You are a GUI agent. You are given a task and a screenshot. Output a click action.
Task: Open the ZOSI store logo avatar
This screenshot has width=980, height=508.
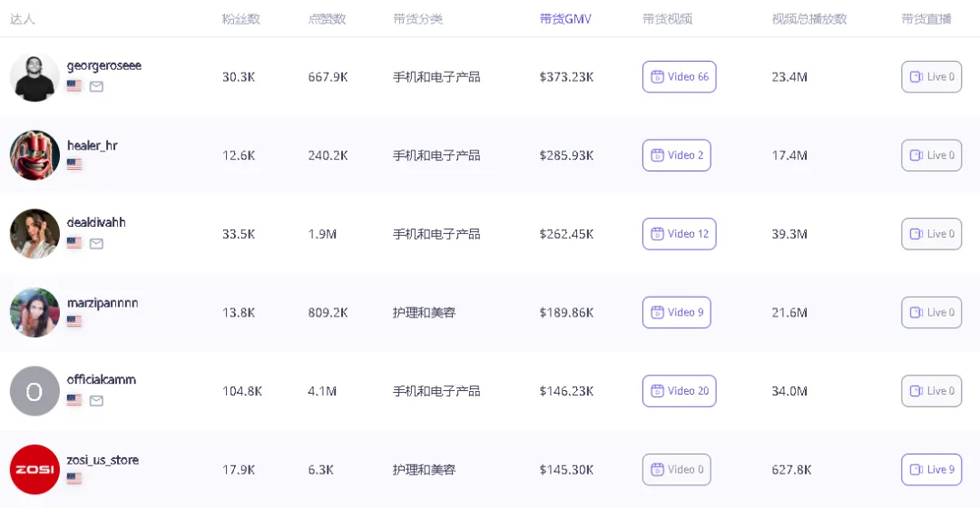[x=34, y=469]
